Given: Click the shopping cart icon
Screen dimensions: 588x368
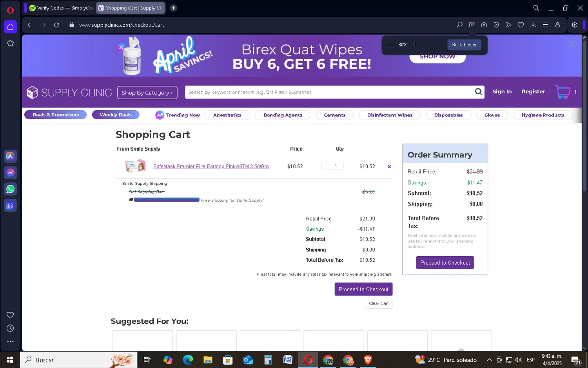Looking at the screenshot, I should pyautogui.click(x=563, y=92).
